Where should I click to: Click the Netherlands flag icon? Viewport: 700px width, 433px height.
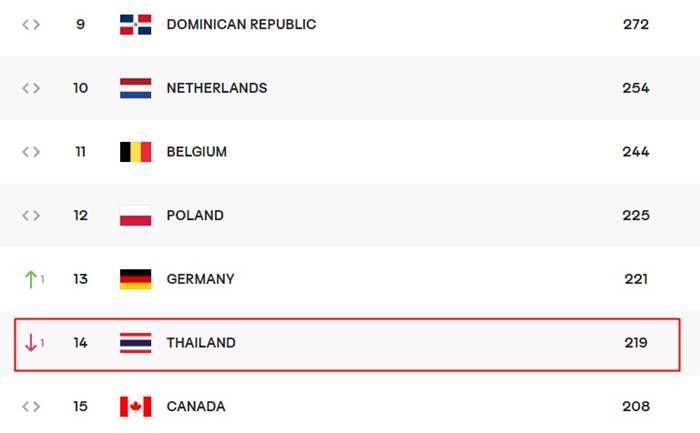(x=135, y=88)
